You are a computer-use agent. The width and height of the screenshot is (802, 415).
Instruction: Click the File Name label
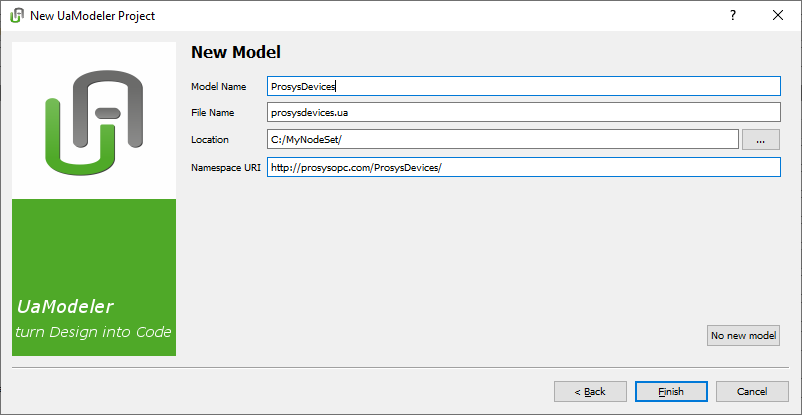212,113
